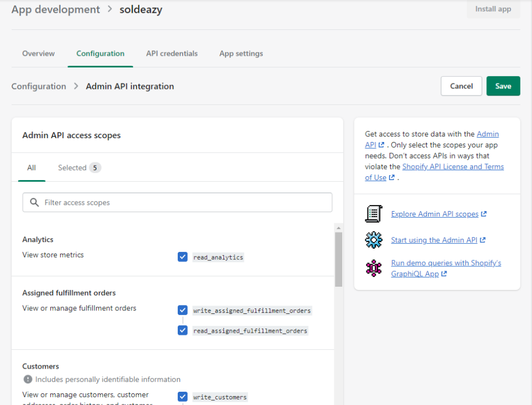Click the Analytics section heading

pos(38,240)
